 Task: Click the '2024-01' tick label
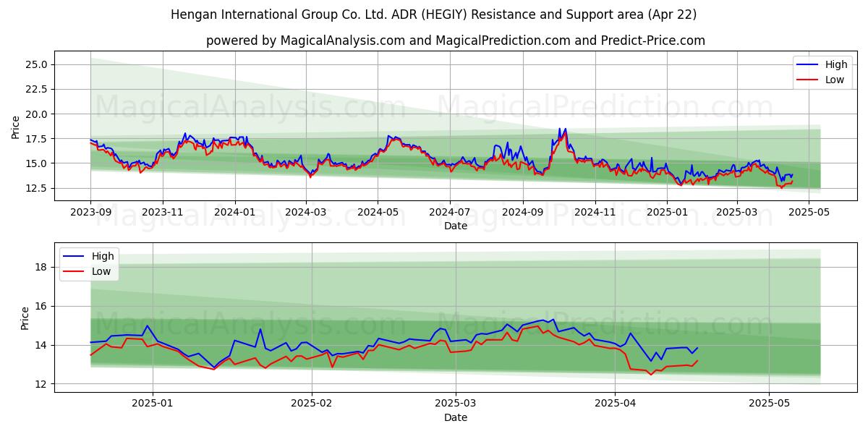pos(234,213)
